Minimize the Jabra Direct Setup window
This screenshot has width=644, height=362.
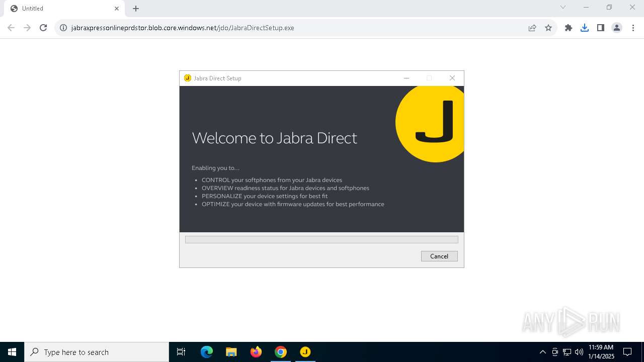click(407, 78)
